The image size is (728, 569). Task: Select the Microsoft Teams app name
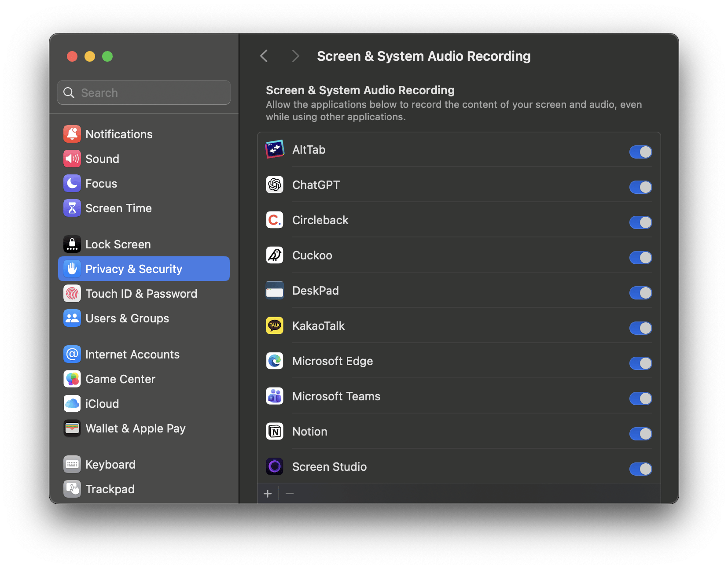click(x=336, y=396)
